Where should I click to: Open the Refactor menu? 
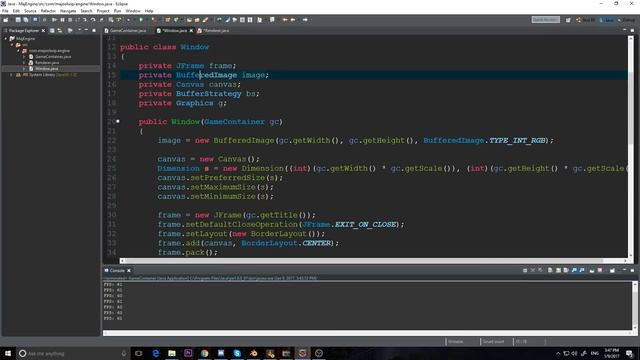[x=48, y=11]
